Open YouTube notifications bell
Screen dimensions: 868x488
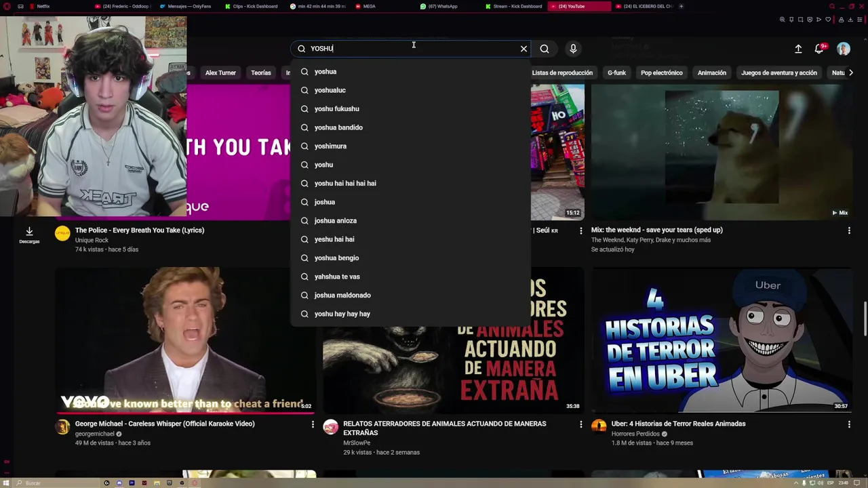819,49
